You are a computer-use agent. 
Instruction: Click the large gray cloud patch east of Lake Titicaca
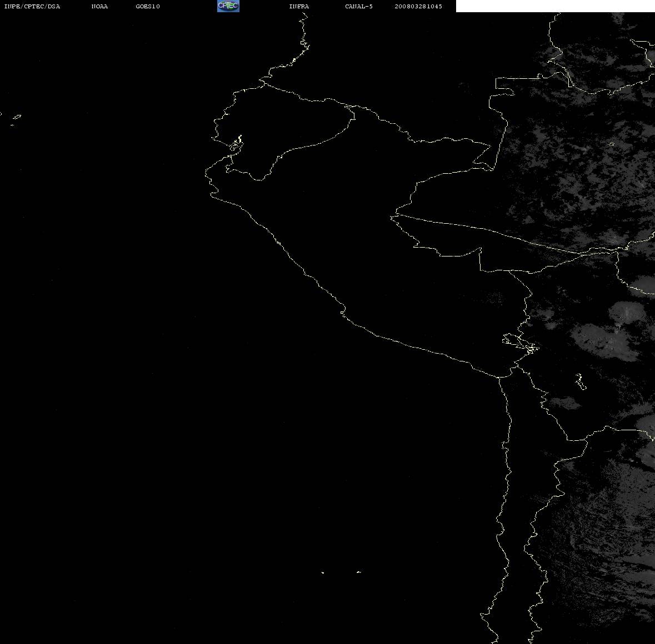point(604,340)
